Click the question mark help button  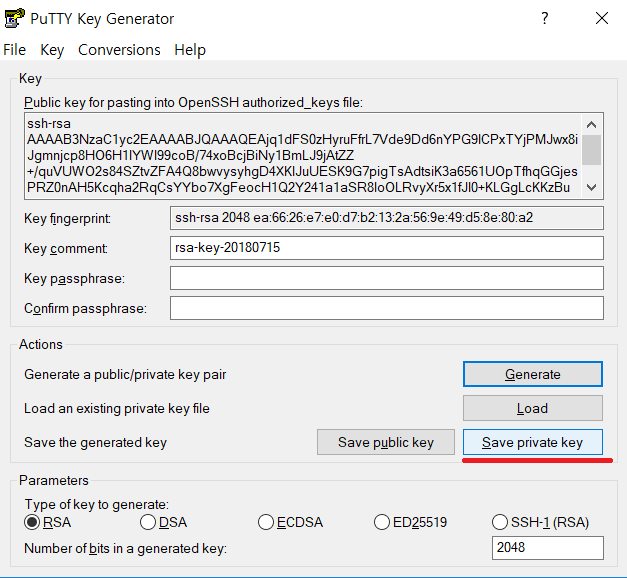coord(545,18)
